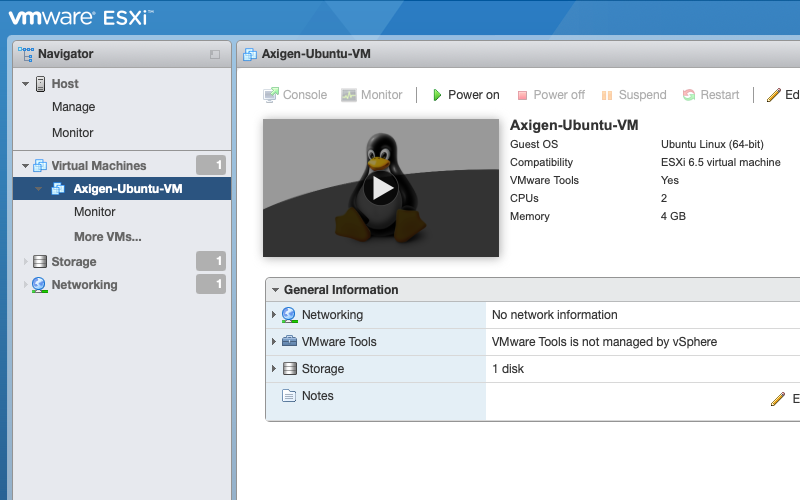Click the VM icon in the Axigen-Ubuntu-VM title bar

[x=250, y=54]
